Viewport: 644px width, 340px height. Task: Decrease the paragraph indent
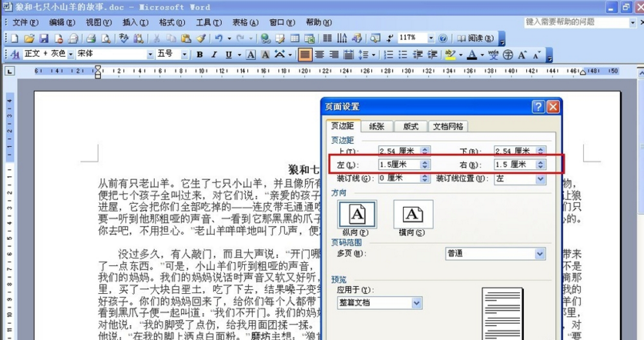418,54
